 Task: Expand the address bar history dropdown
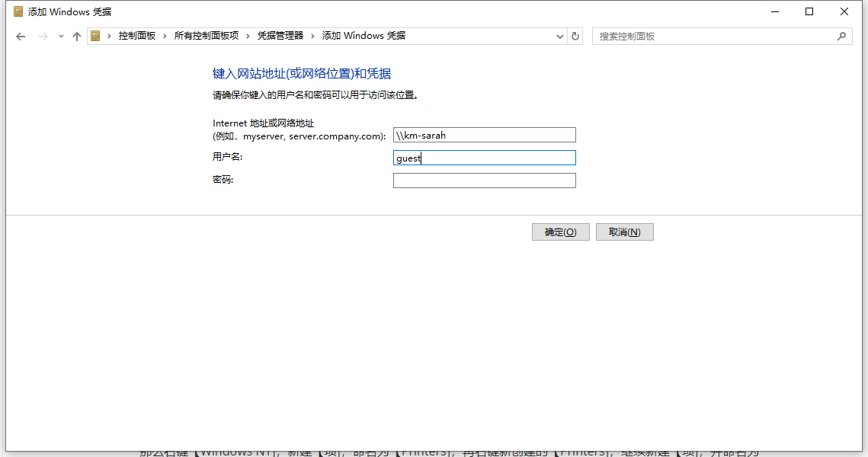coord(559,37)
